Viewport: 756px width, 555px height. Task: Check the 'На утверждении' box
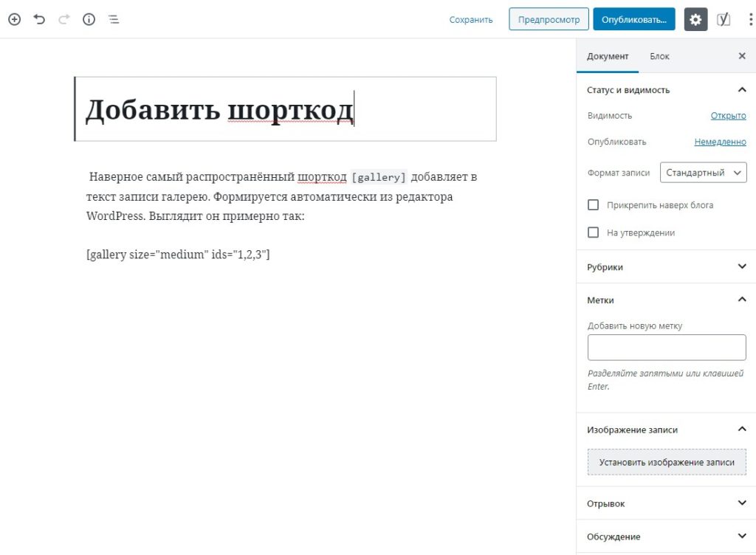pyautogui.click(x=593, y=232)
